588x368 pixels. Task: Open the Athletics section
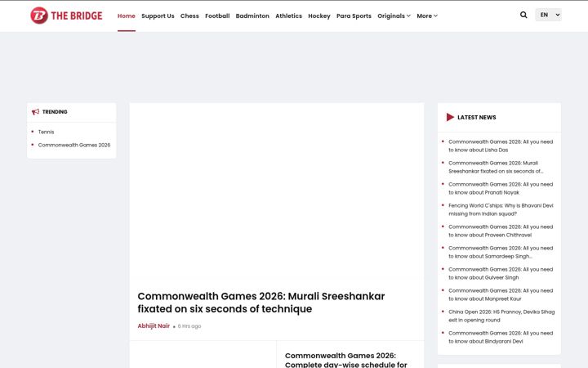pos(289,16)
